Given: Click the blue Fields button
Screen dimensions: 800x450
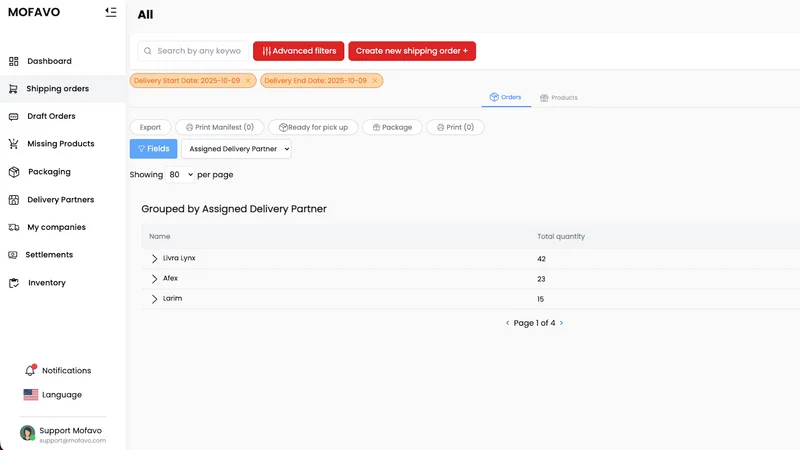Looking at the screenshot, I should click(x=153, y=149).
